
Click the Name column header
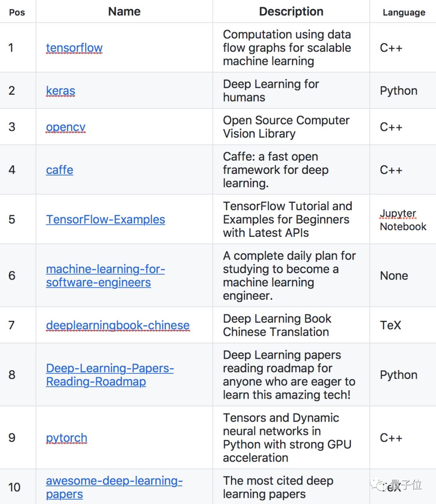coord(124,12)
